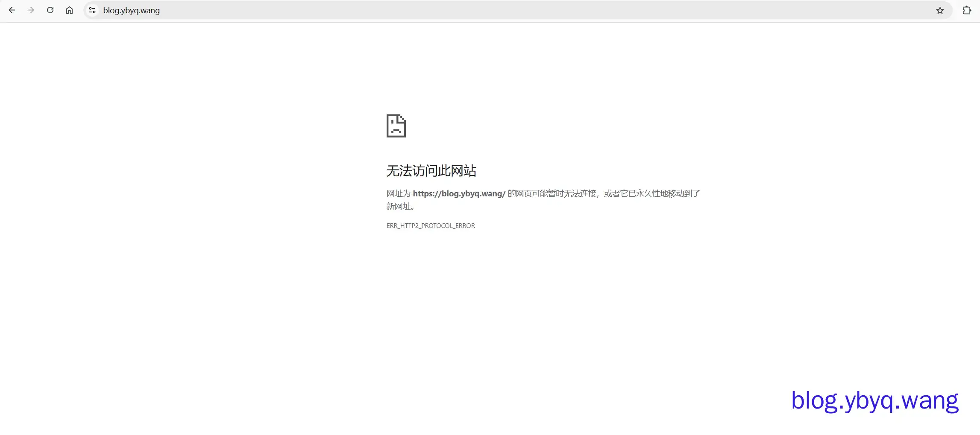The width and height of the screenshot is (980, 435).
Task: Click the phrase 或者它已永久性地移动到了
Action: point(652,194)
